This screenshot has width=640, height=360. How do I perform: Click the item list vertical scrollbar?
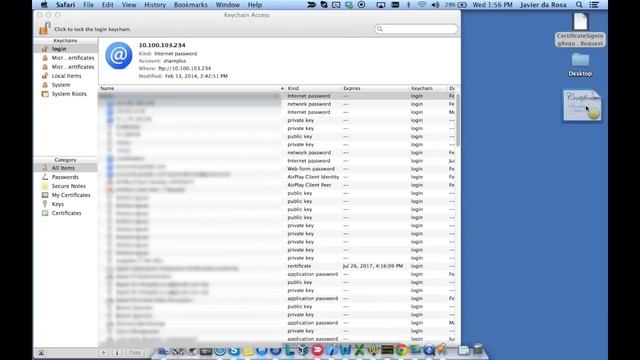tap(458, 120)
